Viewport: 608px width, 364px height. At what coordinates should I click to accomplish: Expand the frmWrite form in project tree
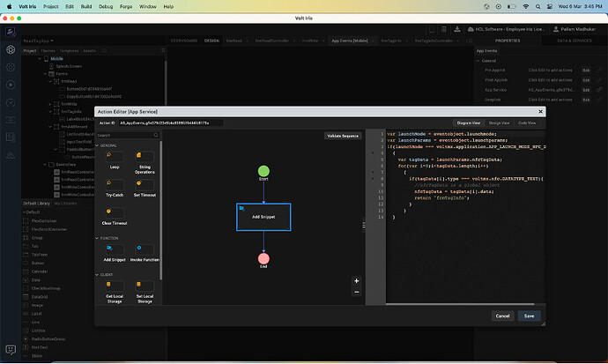50,104
